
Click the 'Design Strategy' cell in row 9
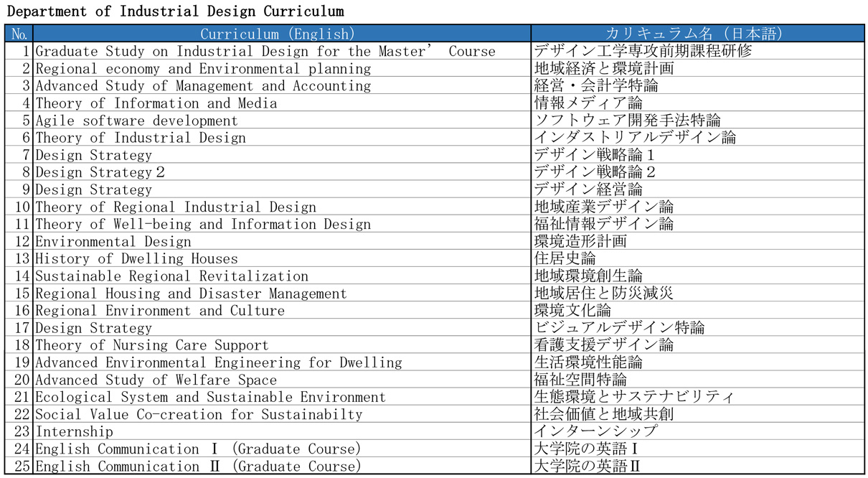tap(282, 189)
